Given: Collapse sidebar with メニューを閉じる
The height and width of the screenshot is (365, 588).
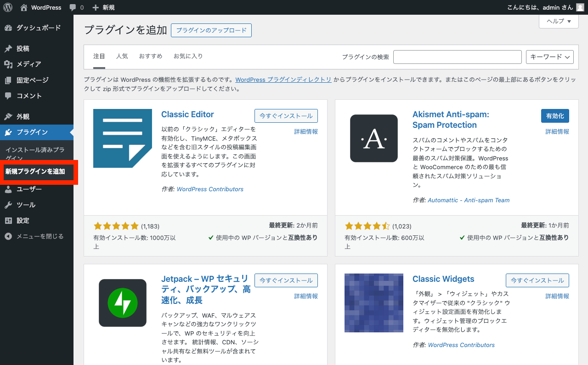Looking at the screenshot, I should pos(37,236).
